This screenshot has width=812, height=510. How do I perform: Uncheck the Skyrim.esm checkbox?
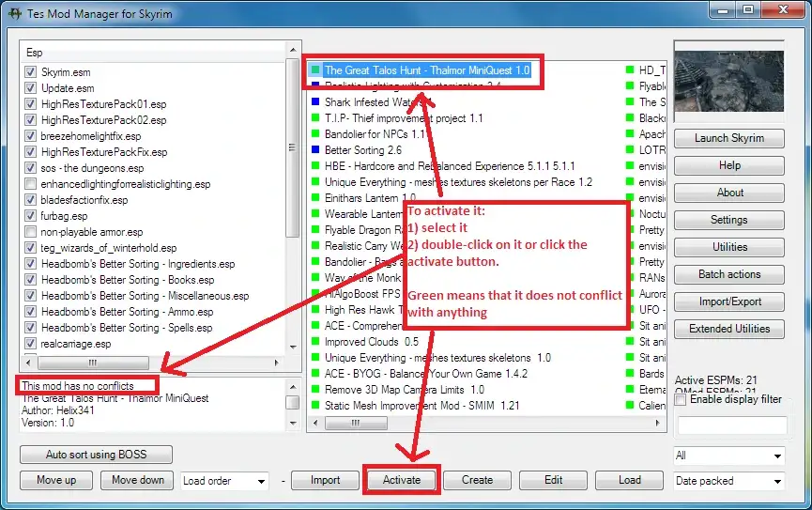click(32, 72)
